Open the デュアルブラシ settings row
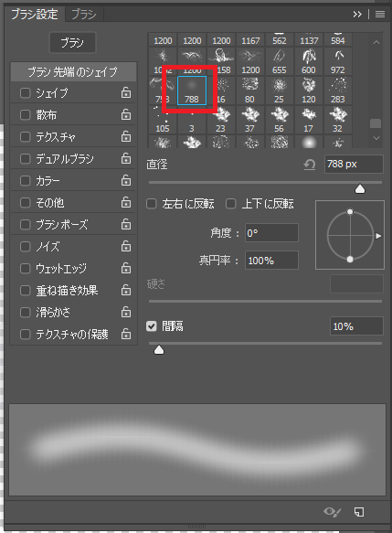392x533 pixels. [x=73, y=159]
